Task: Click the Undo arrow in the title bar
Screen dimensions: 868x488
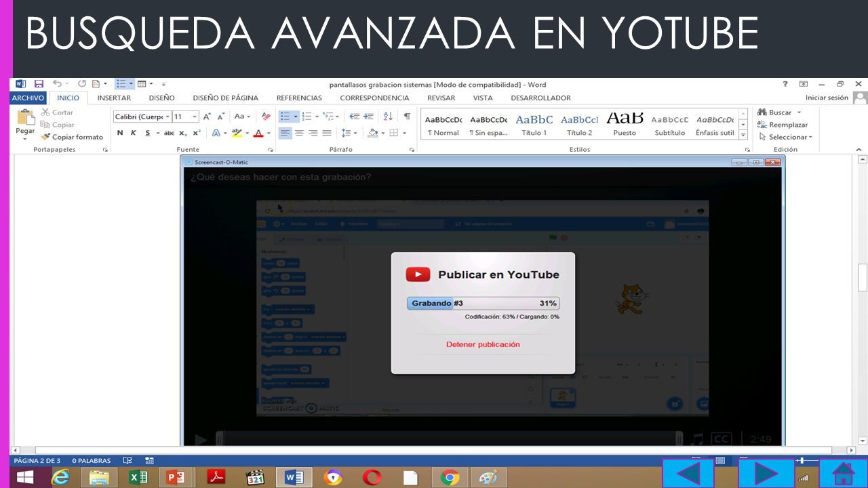Action: point(57,84)
